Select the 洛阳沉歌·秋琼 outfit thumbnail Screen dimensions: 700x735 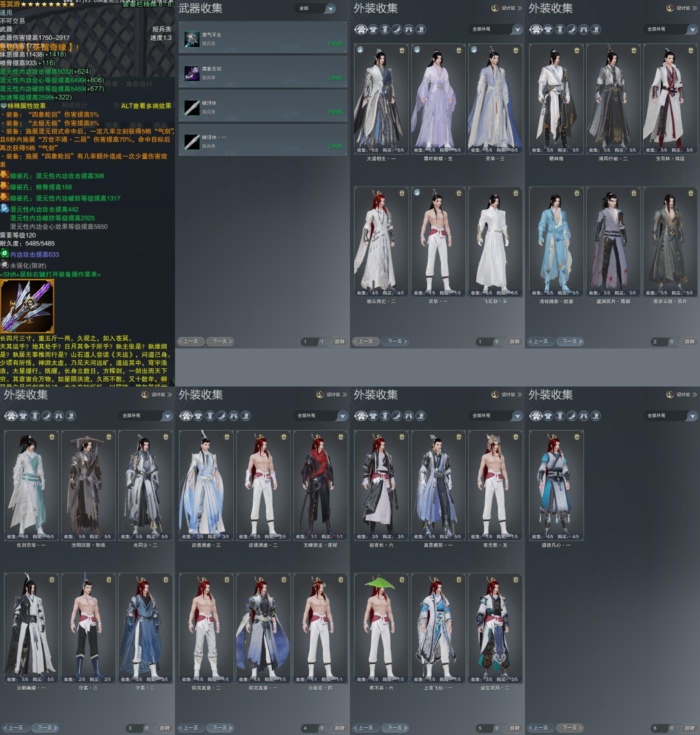click(x=88, y=485)
